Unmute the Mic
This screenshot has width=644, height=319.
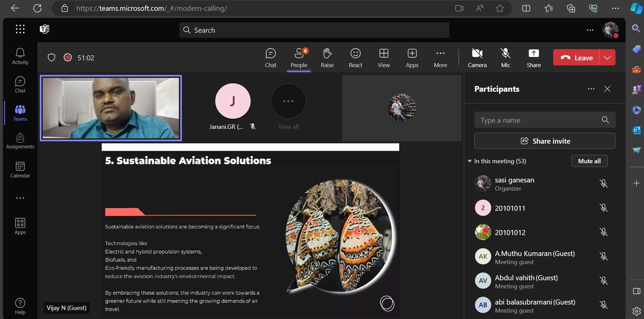(x=505, y=58)
